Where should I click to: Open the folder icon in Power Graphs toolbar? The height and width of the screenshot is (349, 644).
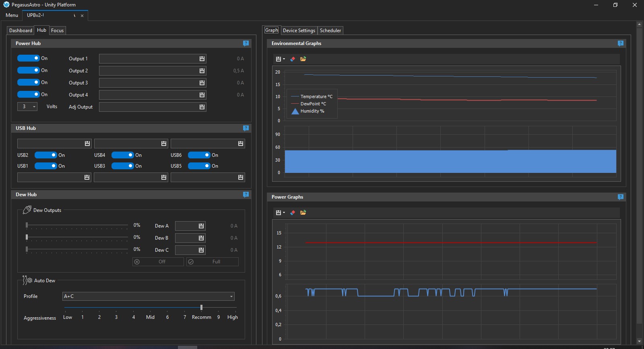(x=303, y=213)
